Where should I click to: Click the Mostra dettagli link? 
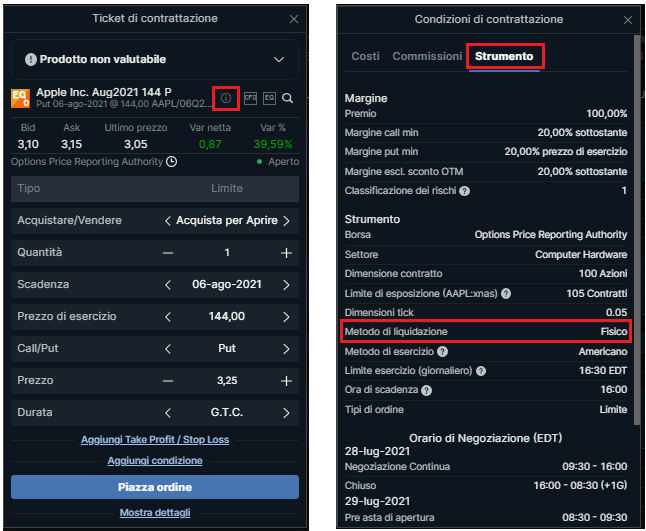click(155, 513)
